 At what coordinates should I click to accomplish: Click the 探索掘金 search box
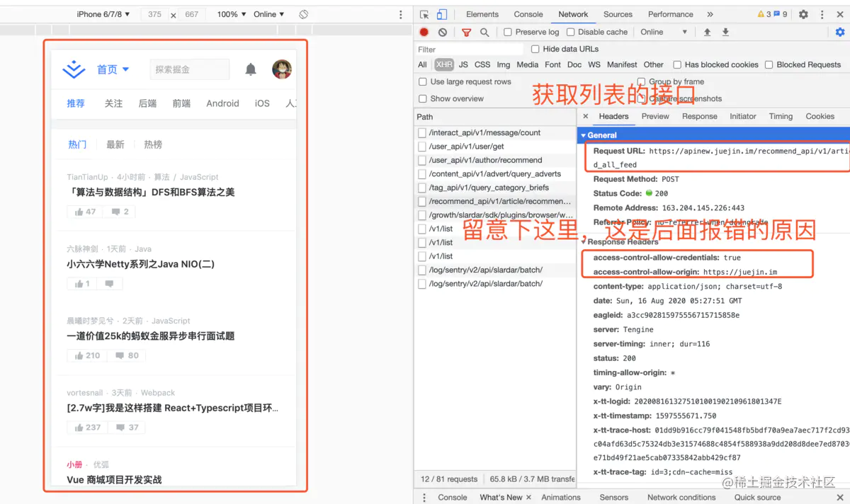point(190,69)
